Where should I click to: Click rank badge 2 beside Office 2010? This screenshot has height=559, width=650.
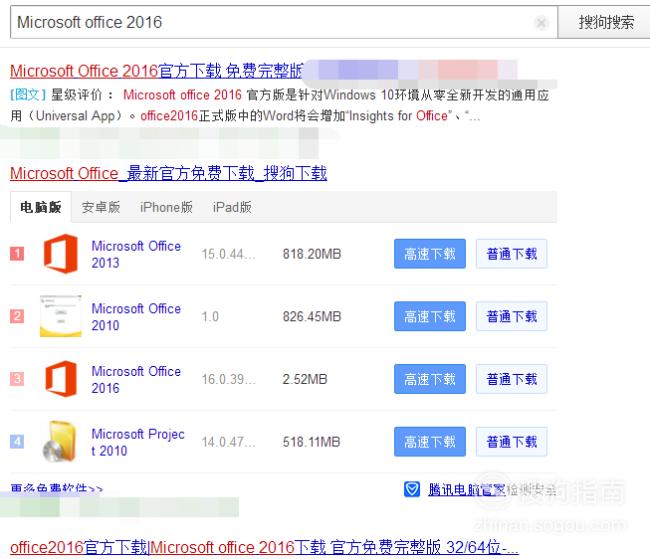(17, 316)
